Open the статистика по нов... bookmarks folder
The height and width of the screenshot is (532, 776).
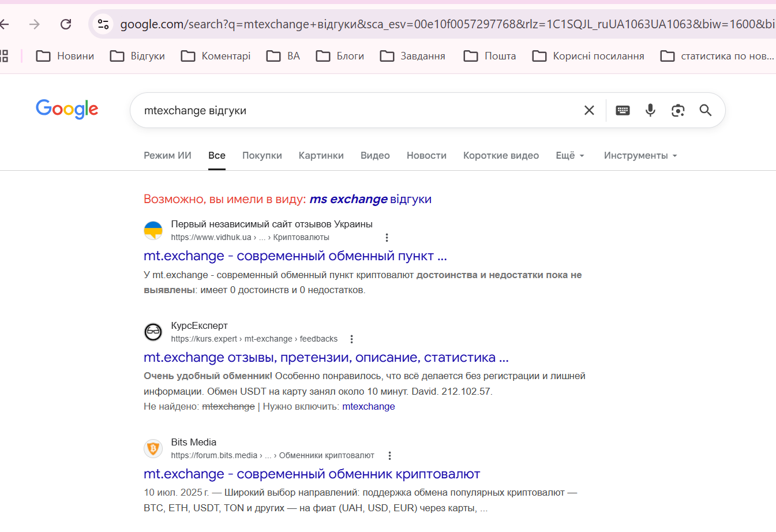tap(717, 56)
